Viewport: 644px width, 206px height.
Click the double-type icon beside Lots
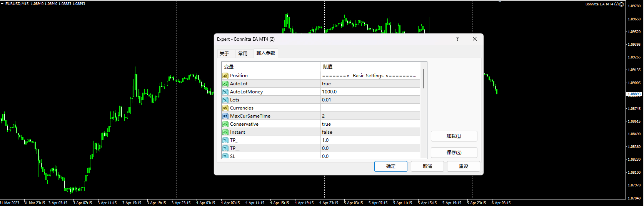pos(225,100)
